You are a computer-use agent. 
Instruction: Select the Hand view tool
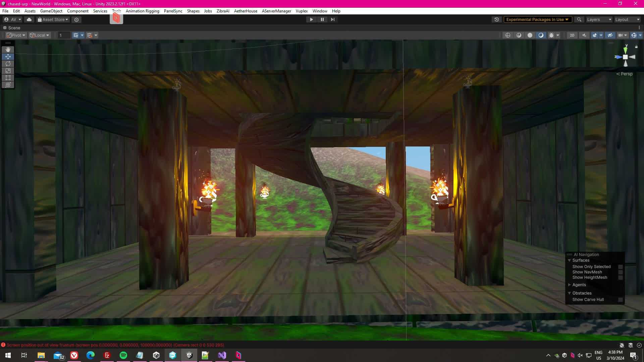pos(8,50)
